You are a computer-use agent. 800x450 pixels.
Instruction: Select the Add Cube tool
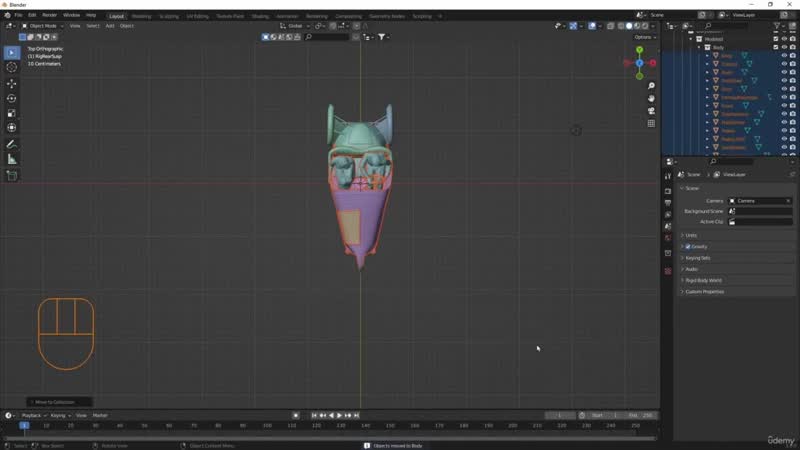point(12,176)
